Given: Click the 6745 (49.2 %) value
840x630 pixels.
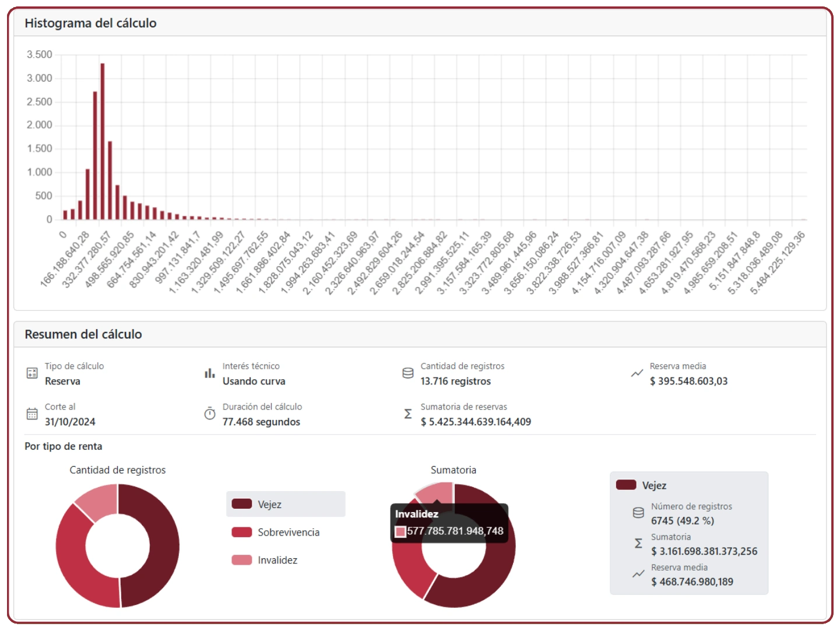Looking at the screenshot, I should (683, 520).
